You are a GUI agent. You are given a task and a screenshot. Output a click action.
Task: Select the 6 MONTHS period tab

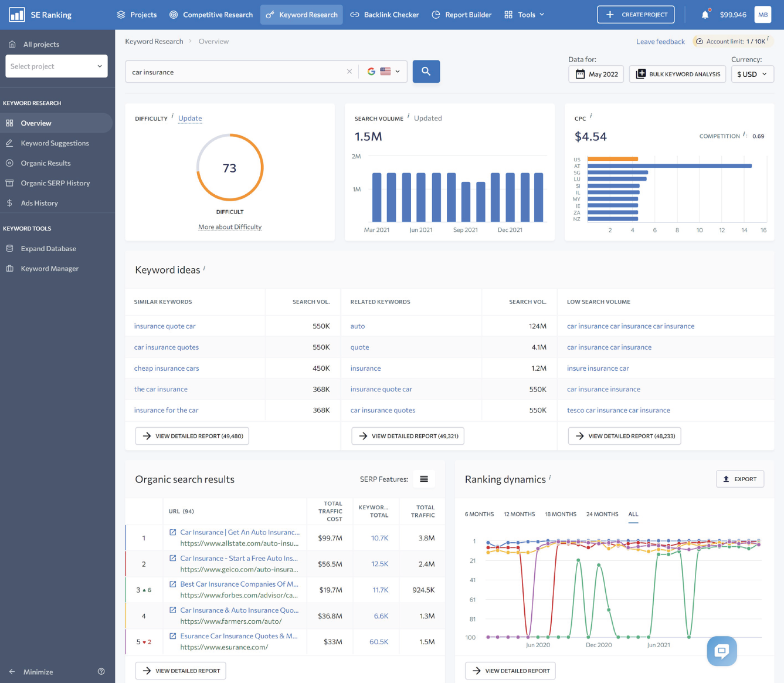click(479, 514)
